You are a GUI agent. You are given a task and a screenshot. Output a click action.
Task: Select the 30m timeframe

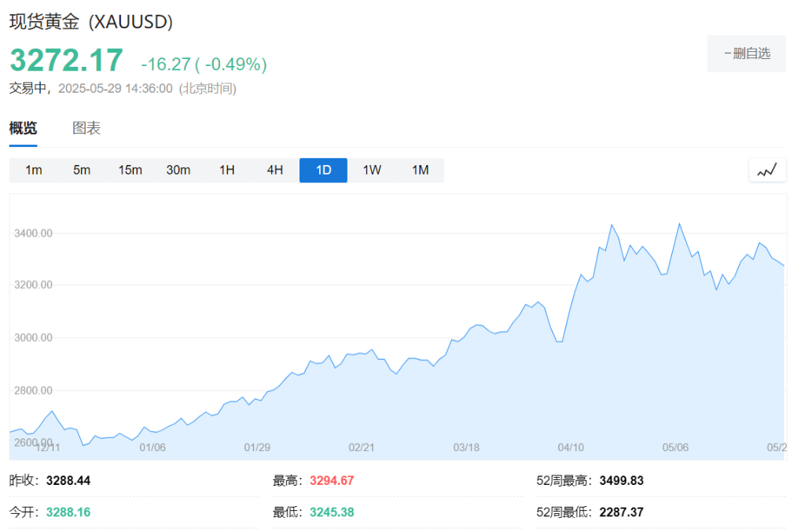click(x=178, y=169)
